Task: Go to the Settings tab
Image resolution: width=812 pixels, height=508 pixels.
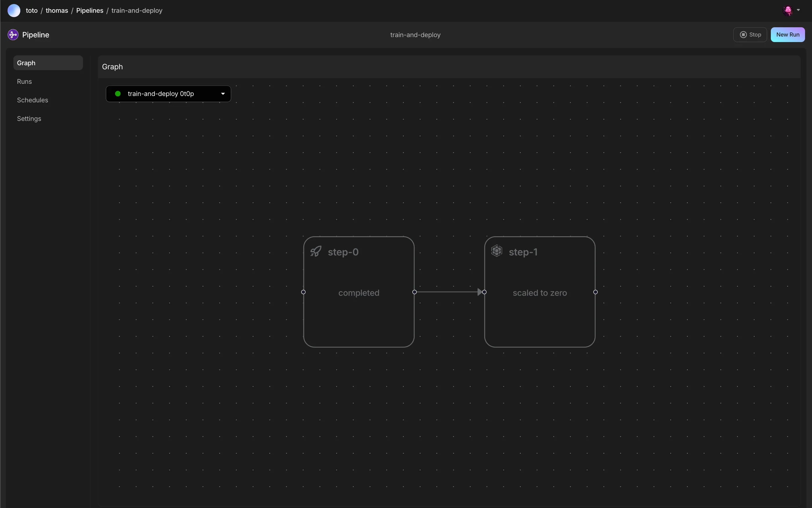Action: click(29, 119)
